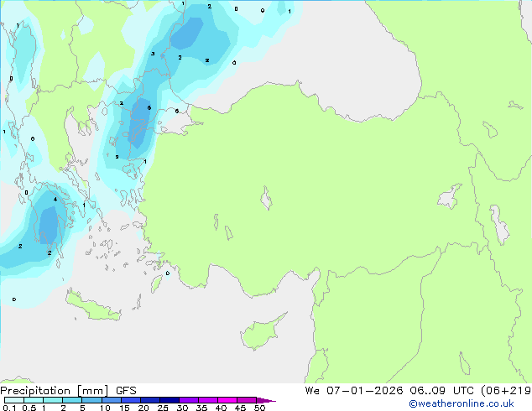Select the "GFS" model label
This screenshot has width=532, height=411.
coord(126,391)
